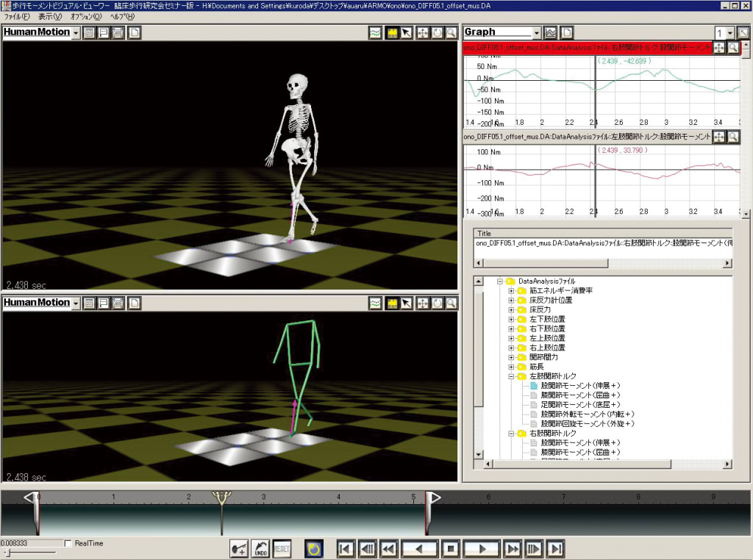Screen dimensions: 753x560
Task: Select the rotate tool in the top 3D viewer
Action: [437, 32]
